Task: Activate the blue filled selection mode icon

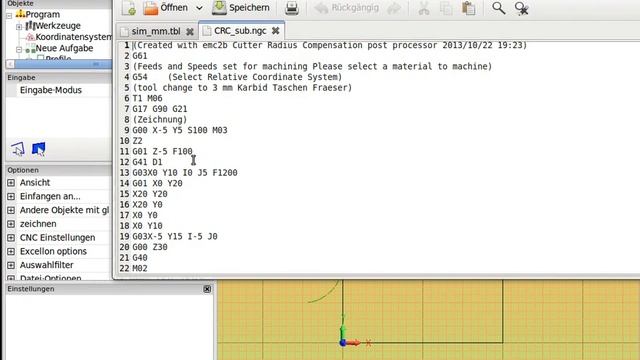Action: tap(38, 149)
